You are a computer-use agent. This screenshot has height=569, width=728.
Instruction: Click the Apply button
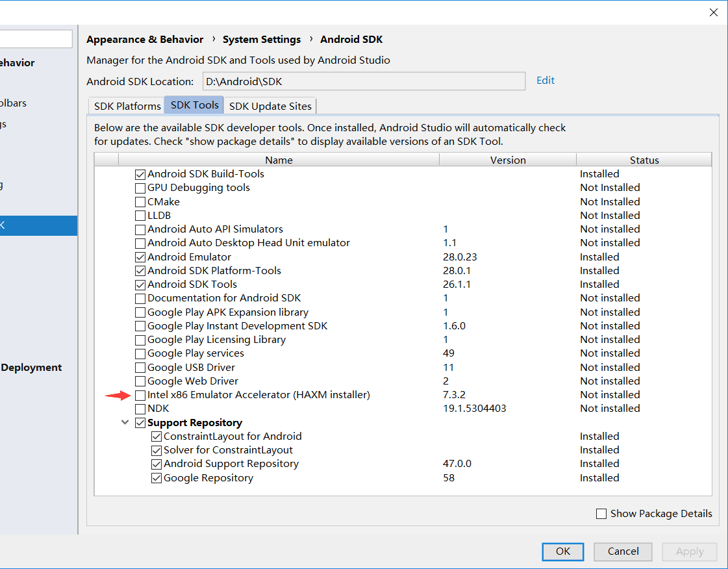pyautogui.click(x=690, y=551)
